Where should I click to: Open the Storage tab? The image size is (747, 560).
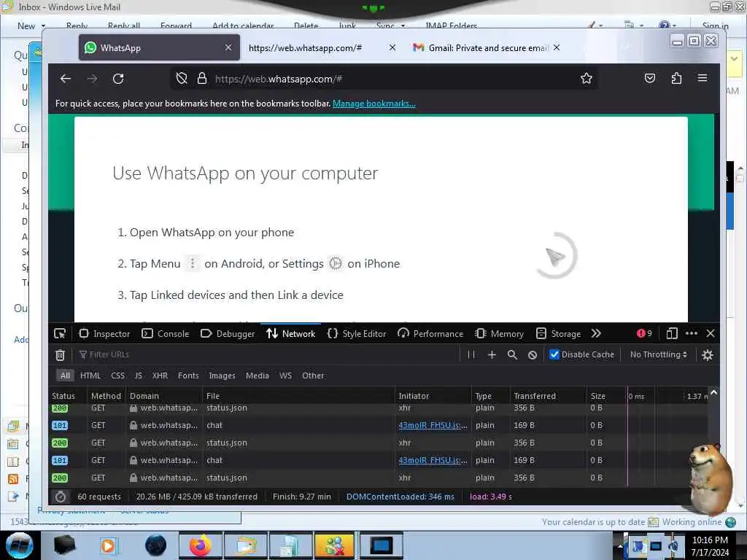[x=558, y=334]
